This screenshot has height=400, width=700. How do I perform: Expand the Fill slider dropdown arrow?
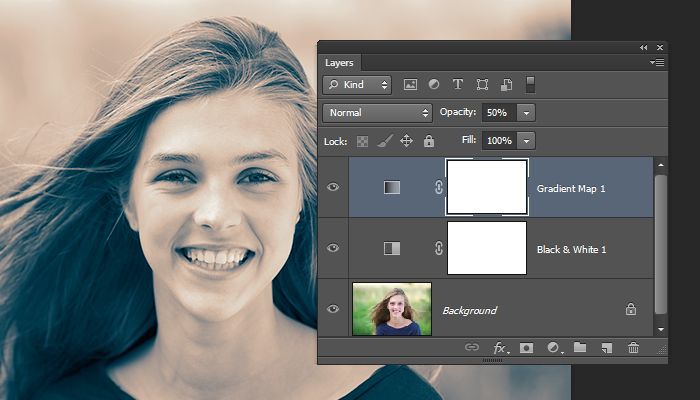[527, 141]
